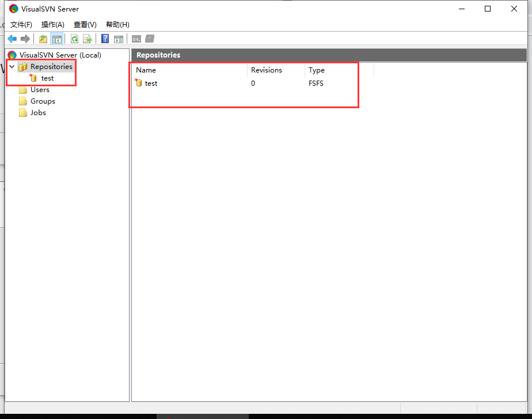Sort list by Type column header
532x419 pixels.
click(339, 70)
